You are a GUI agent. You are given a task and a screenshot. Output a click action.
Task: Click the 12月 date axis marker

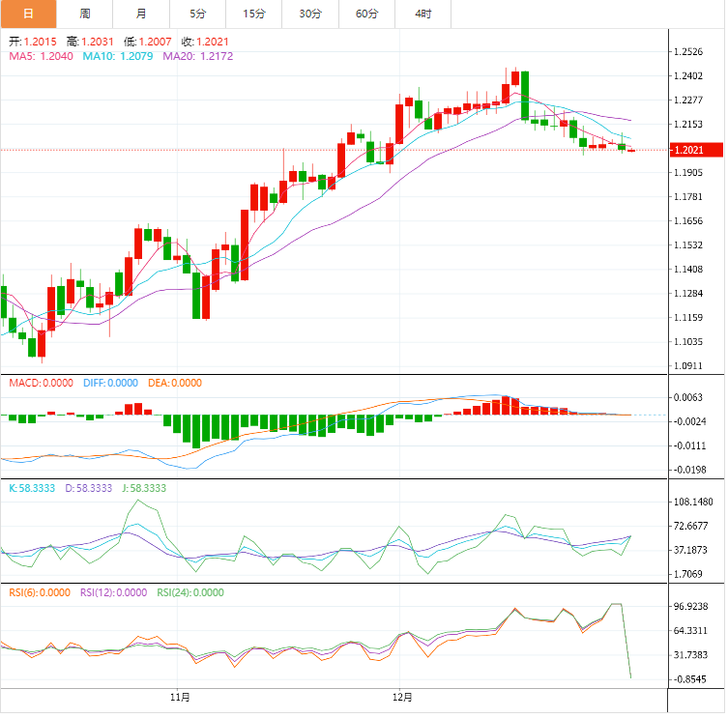coord(403,697)
